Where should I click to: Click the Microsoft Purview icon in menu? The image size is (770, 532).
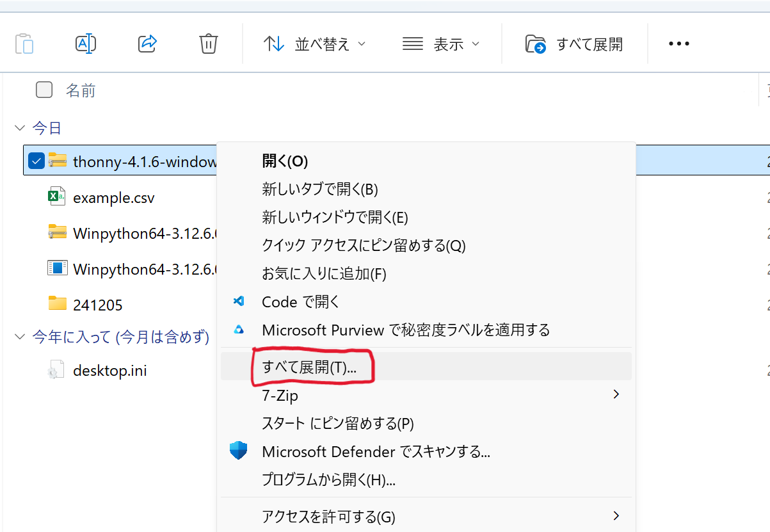[239, 330]
